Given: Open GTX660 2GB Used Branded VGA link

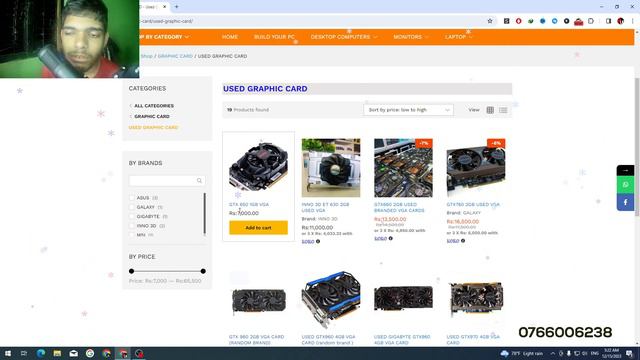Looking at the screenshot, I should pos(399,207).
